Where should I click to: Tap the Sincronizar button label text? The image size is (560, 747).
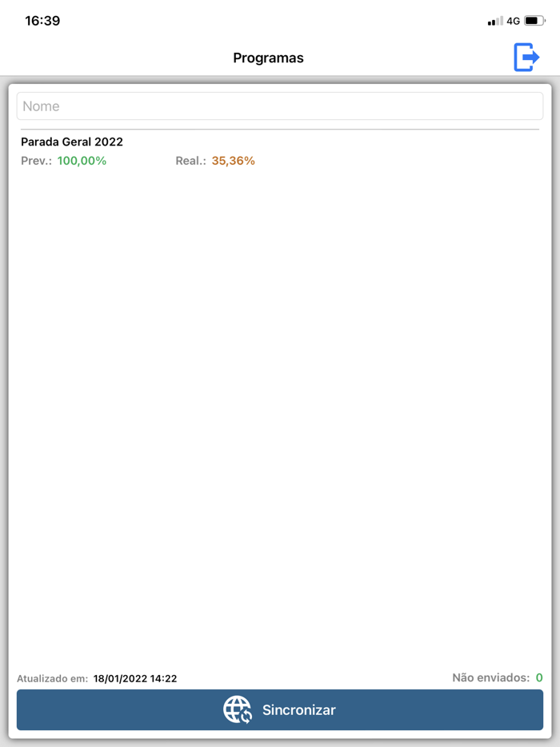click(x=299, y=710)
